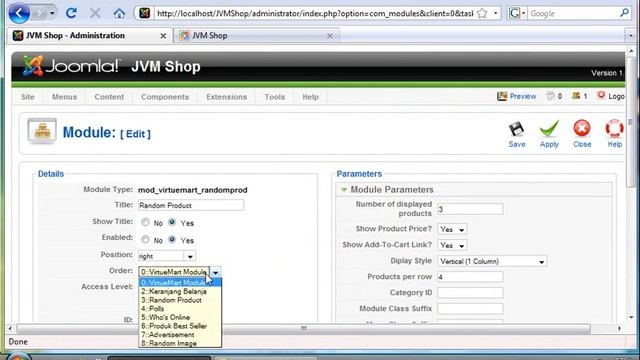
Task: Select 8::Random Image in Order list
Action: (x=180, y=343)
